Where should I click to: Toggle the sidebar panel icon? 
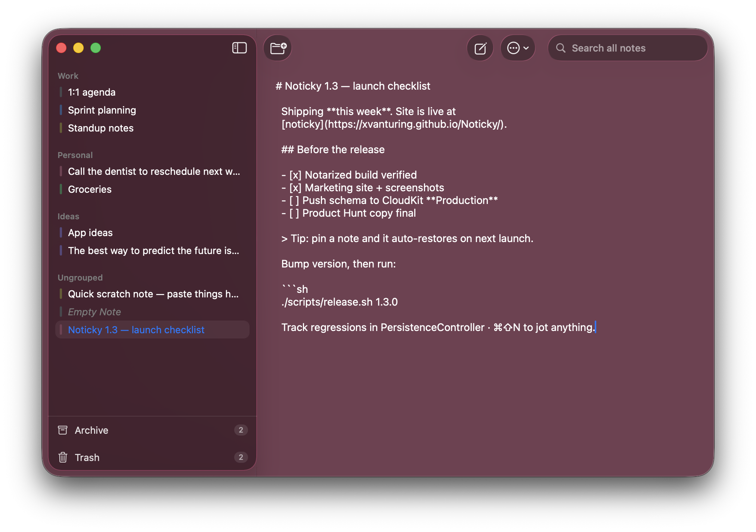click(x=239, y=48)
